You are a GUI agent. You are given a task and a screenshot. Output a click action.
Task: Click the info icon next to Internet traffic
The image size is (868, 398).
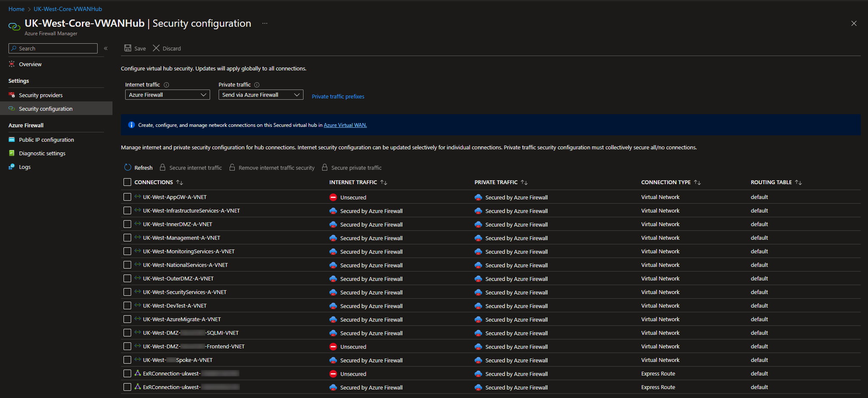166,84
